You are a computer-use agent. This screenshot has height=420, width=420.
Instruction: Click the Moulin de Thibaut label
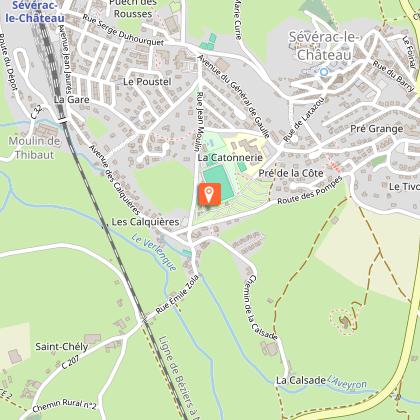point(34,148)
